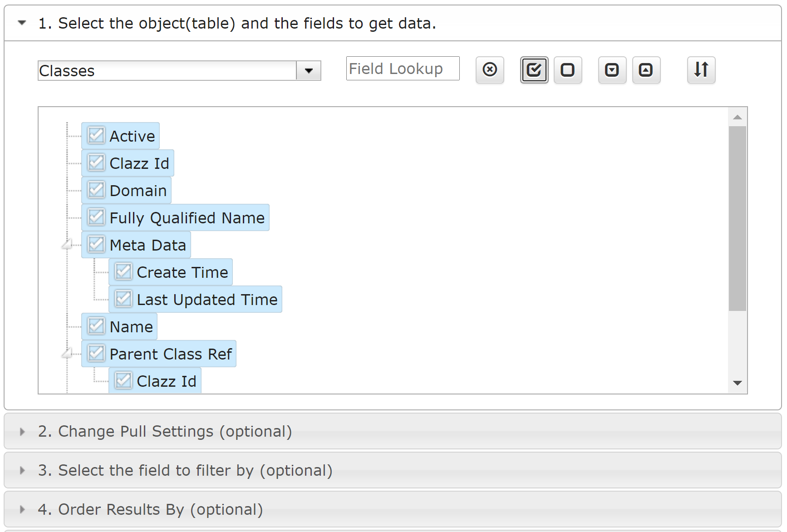Uncheck the Fully Qualified Name checkbox
The width and height of the screenshot is (787, 532).
point(96,217)
